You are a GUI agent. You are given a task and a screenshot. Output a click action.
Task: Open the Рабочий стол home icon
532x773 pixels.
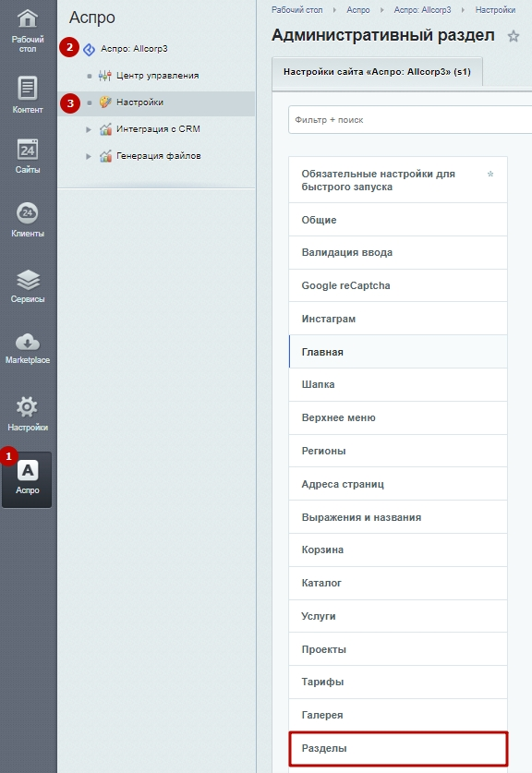pyautogui.click(x=28, y=18)
